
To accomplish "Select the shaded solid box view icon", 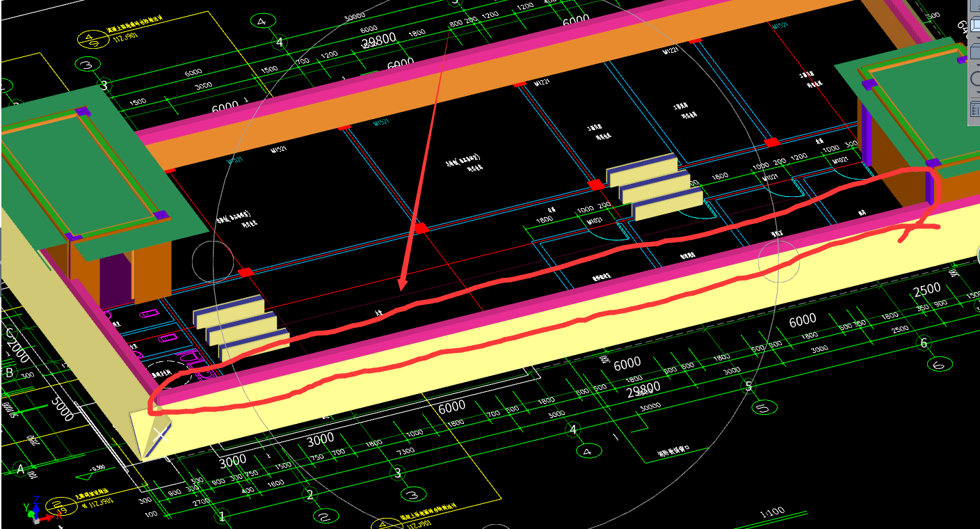I will pyautogui.click(x=975, y=51).
